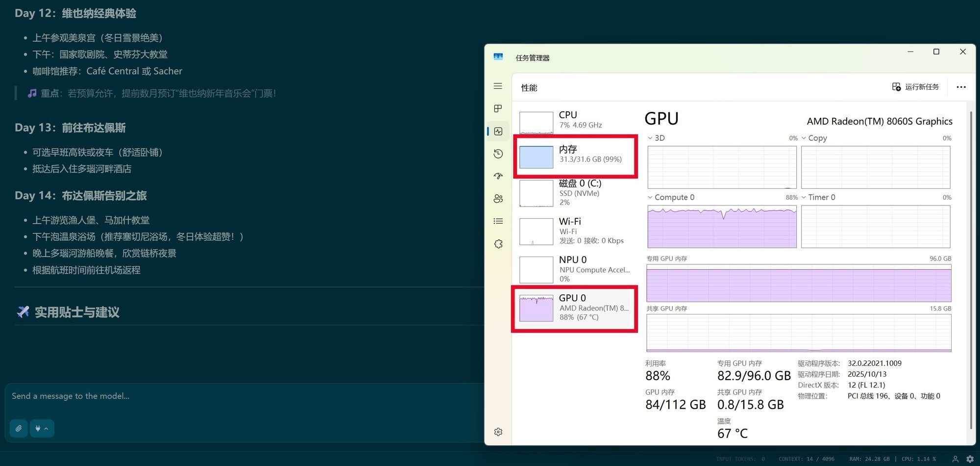Image resolution: width=980 pixels, height=466 pixels.
Task: Open the see more (...) menu
Action: [x=960, y=87]
